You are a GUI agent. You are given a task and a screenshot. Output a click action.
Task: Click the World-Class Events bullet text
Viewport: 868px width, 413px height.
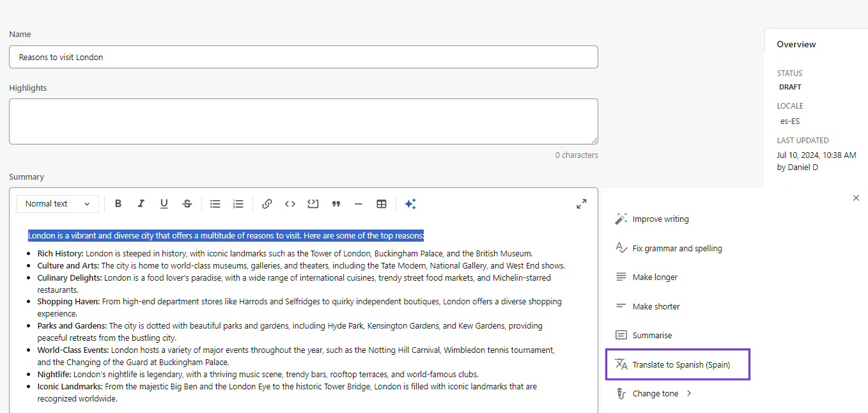(x=296, y=356)
